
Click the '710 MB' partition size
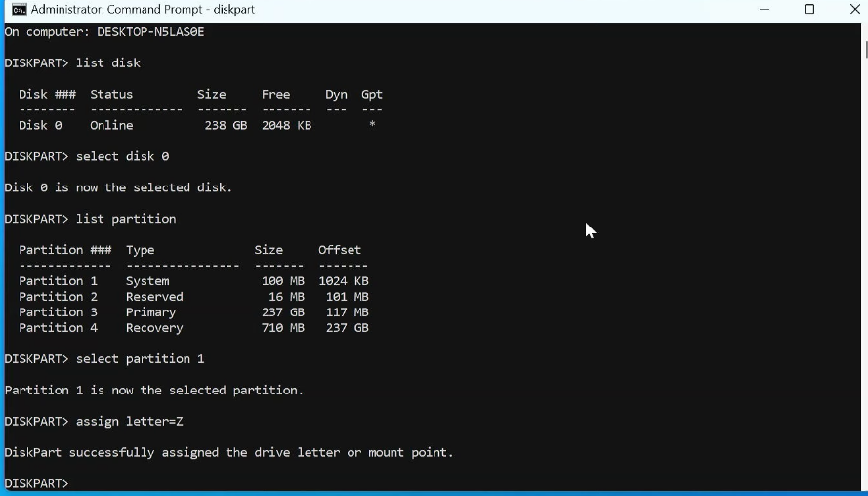coord(283,328)
